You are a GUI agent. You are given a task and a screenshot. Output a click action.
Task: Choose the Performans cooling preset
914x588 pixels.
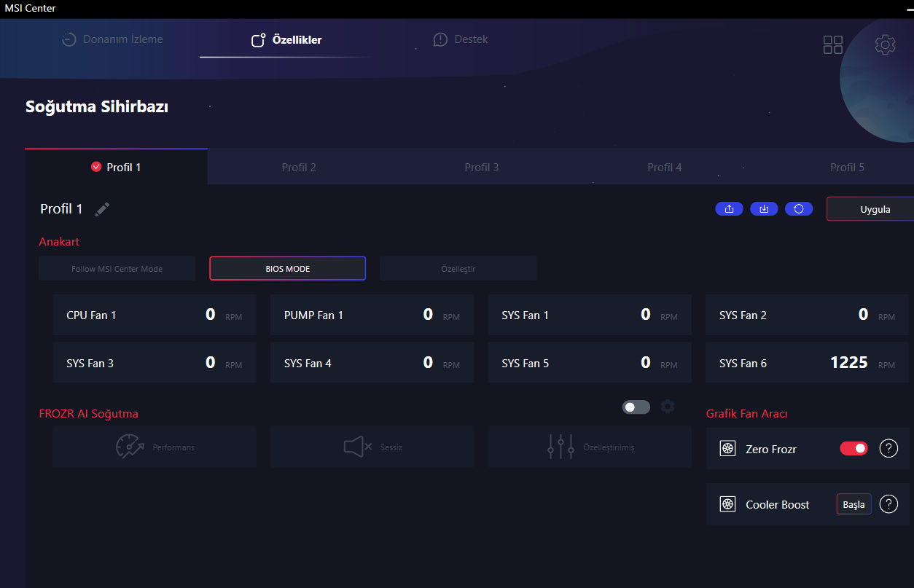155,447
